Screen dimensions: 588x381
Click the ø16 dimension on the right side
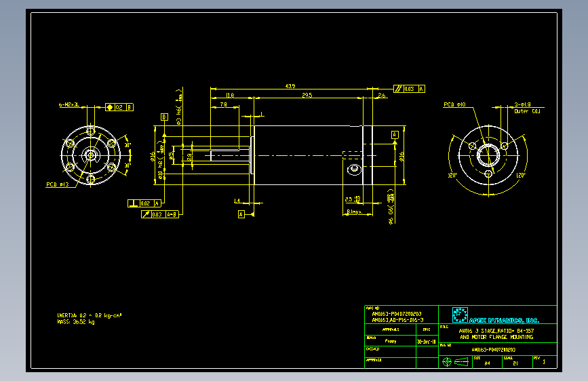[x=401, y=157]
